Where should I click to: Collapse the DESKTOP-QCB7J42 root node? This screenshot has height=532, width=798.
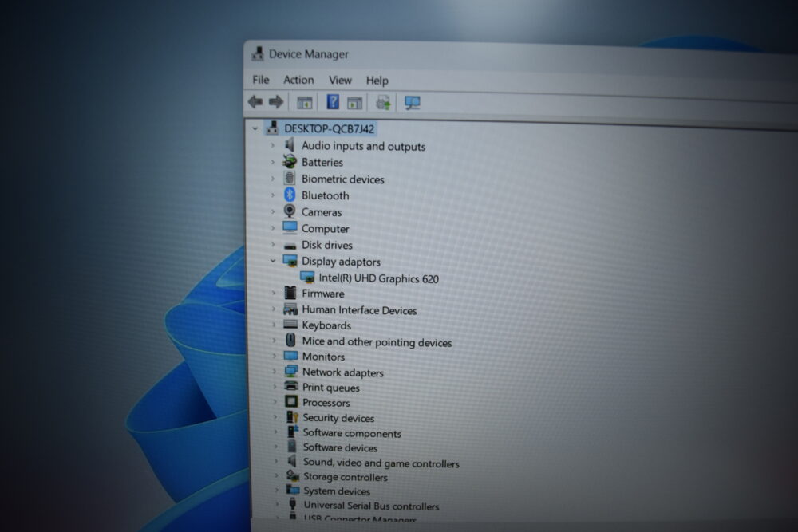pyautogui.click(x=255, y=128)
